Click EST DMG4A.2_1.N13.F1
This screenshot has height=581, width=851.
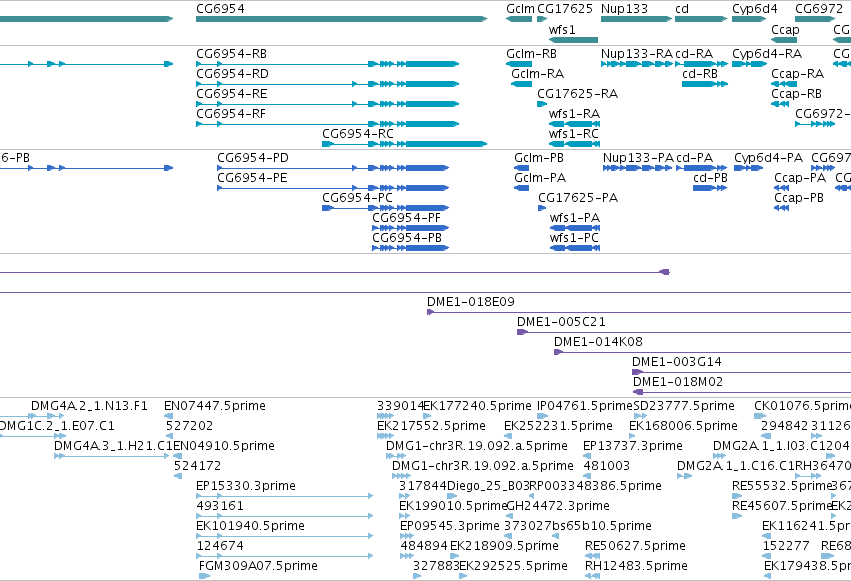(48, 416)
